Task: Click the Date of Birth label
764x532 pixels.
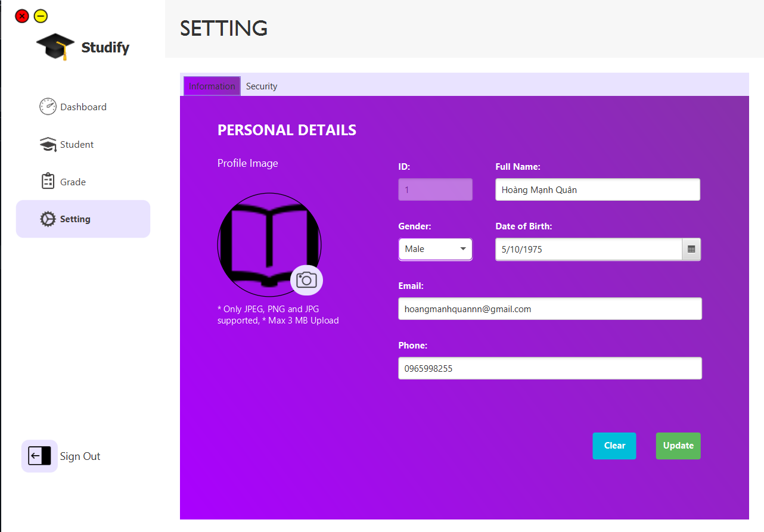Action: click(x=524, y=226)
